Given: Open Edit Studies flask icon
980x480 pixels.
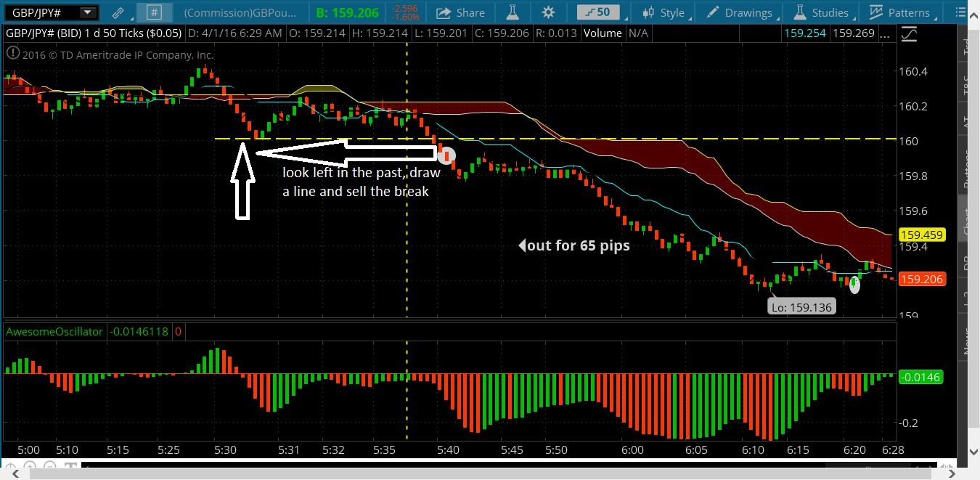Looking at the screenshot, I should [x=513, y=12].
